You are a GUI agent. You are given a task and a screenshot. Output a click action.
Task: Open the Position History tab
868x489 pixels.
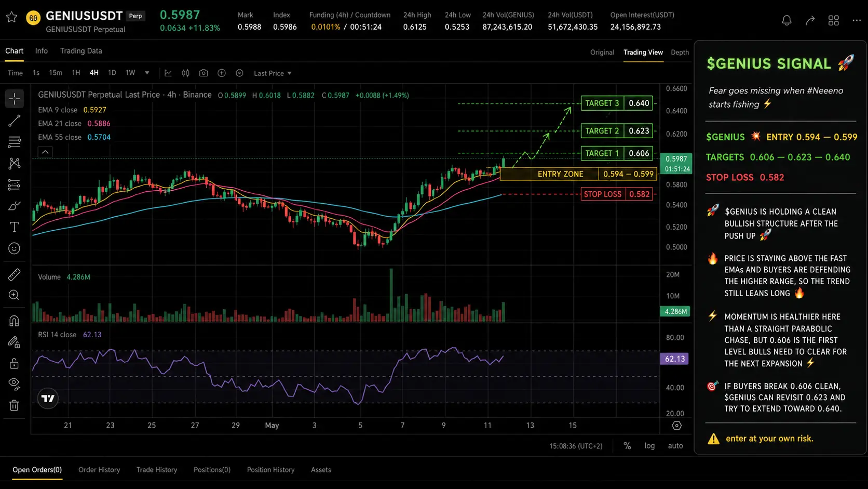click(x=270, y=470)
